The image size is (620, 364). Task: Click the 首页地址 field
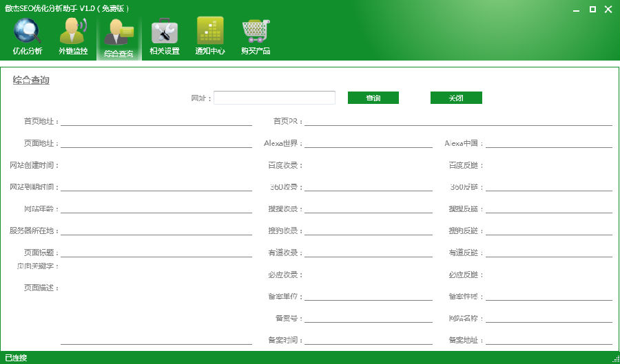pyautogui.click(x=156, y=121)
